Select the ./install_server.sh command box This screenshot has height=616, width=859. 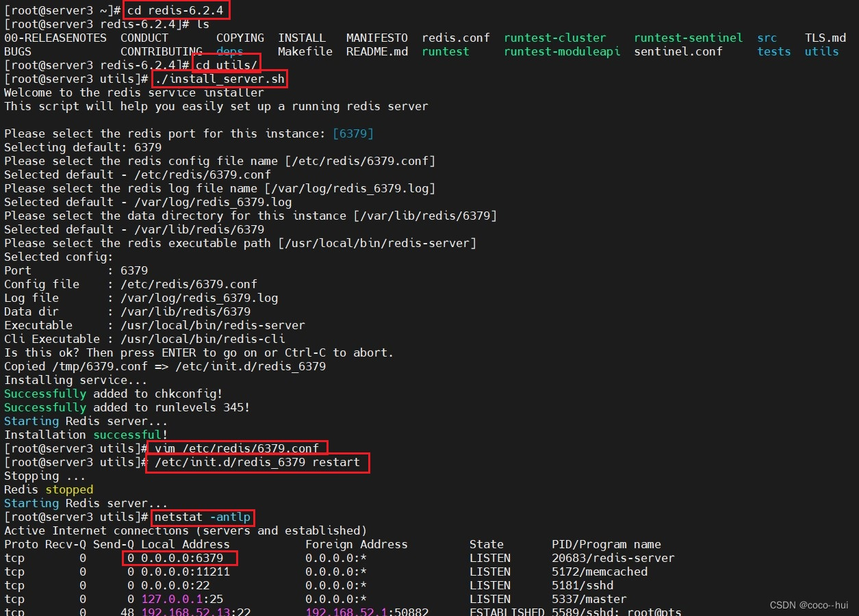click(x=219, y=78)
